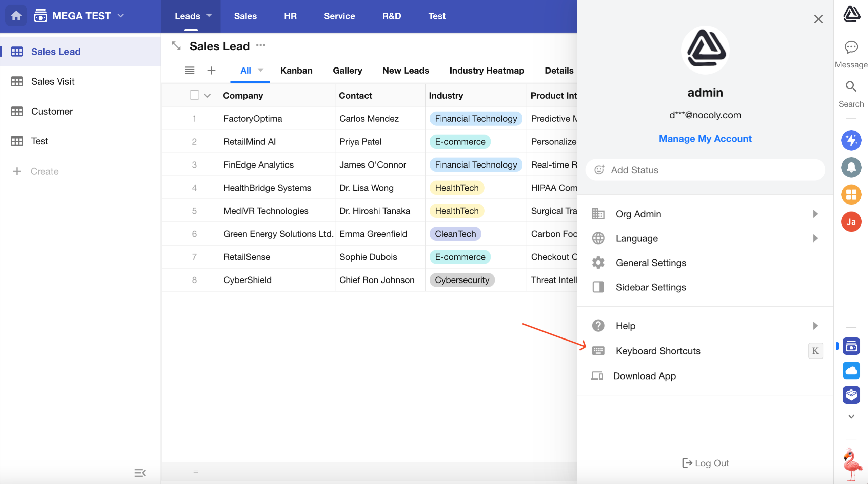Click the Search magnifier icon
The height and width of the screenshot is (484, 868).
pos(851,87)
